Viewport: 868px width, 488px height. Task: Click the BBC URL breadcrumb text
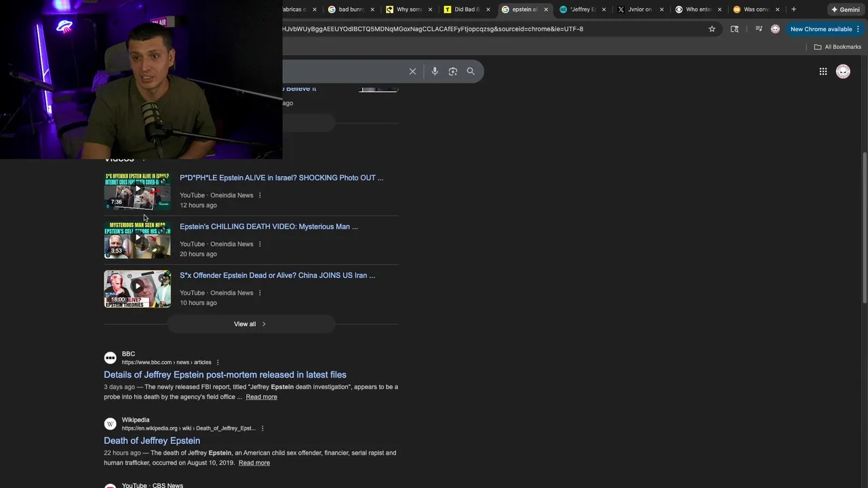[166, 363]
